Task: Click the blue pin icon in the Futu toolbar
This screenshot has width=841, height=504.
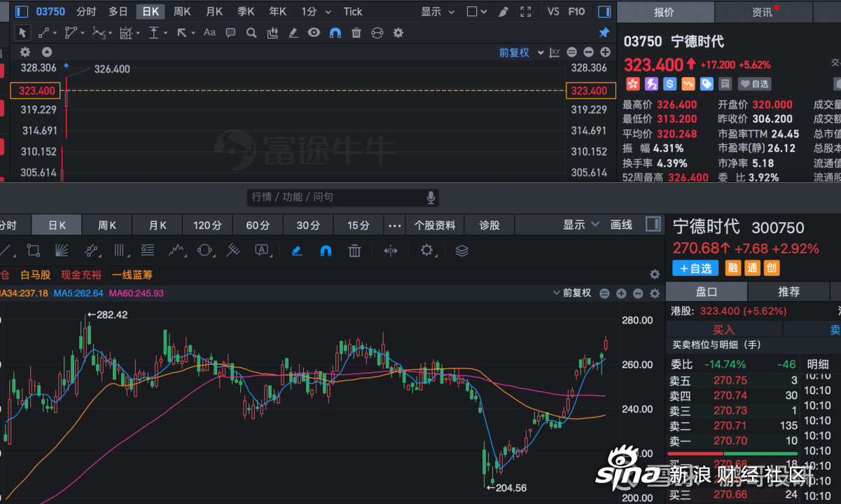Action: 604,32
